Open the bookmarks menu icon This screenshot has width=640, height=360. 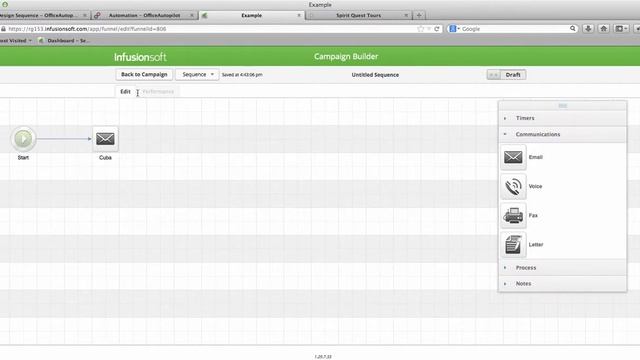[x=621, y=29]
